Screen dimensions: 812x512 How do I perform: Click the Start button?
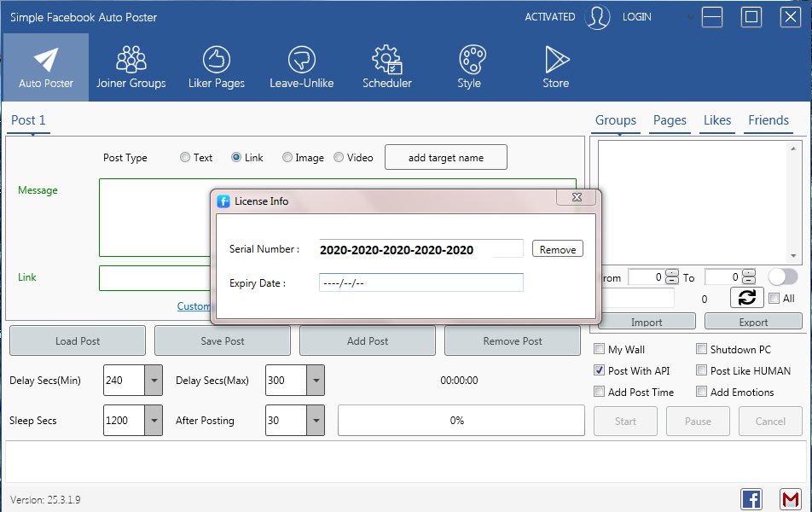[625, 421]
